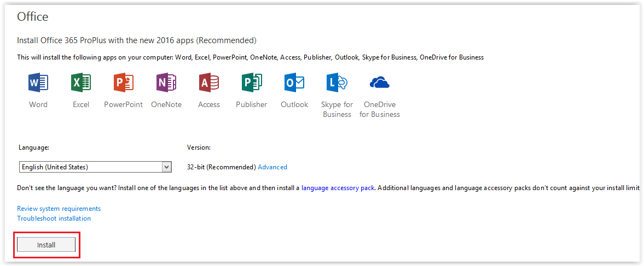Click the OneNote app icon

(166, 84)
